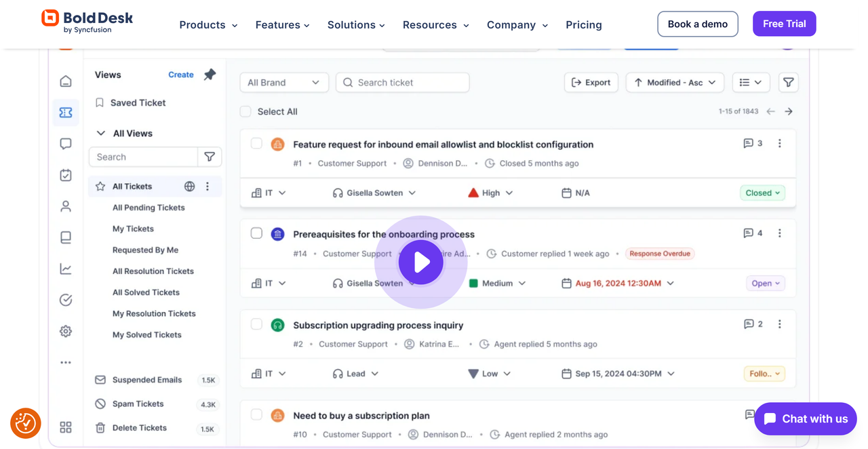The width and height of the screenshot is (868, 449).
Task: Select the Tickets icon in sidebar
Action: coord(66,113)
